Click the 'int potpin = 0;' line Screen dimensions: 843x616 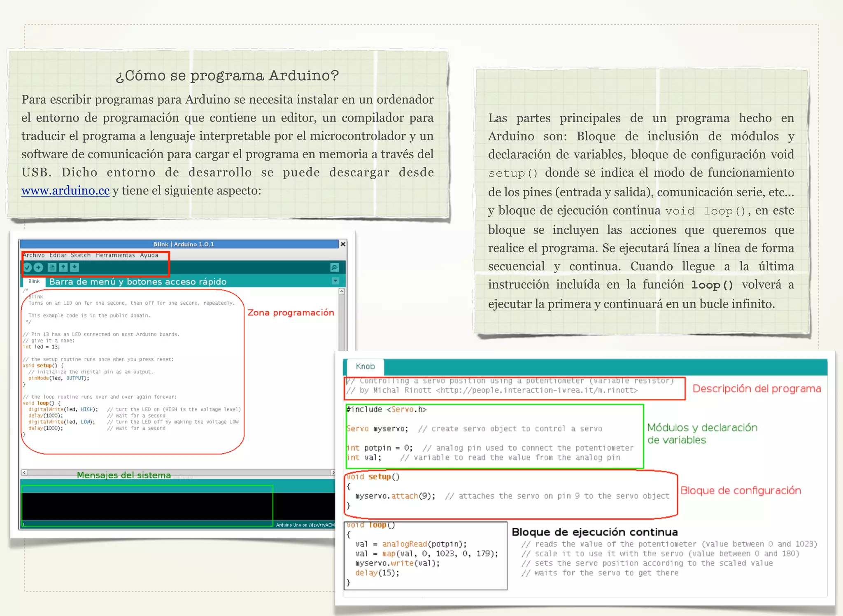pyautogui.click(x=380, y=448)
